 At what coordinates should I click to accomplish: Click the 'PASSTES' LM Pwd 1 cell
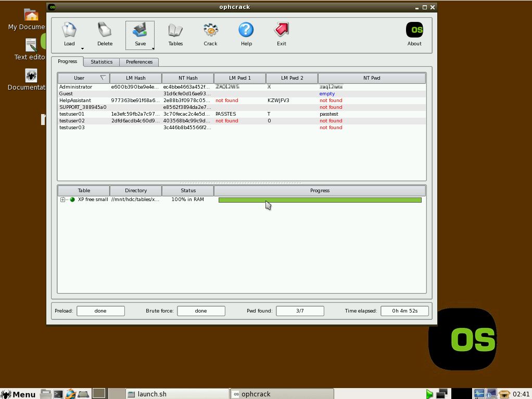click(225, 114)
